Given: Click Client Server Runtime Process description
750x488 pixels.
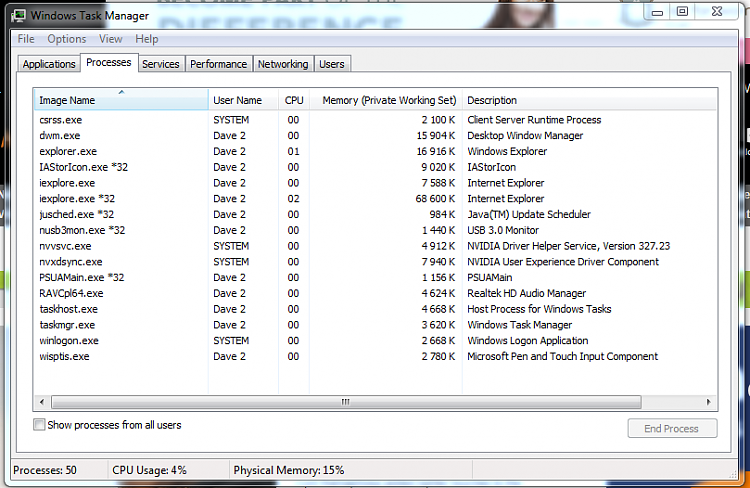Looking at the screenshot, I should pos(534,120).
